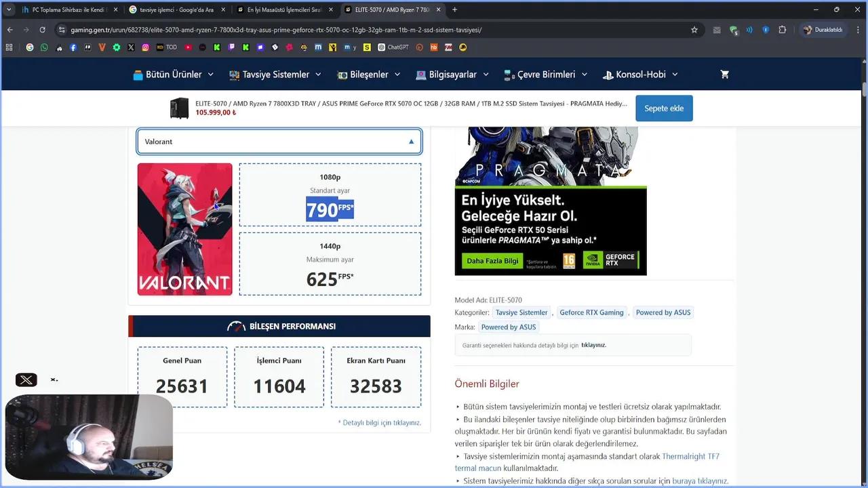Expand the Bilgisayarlar menu
Viewport: 868px width, 488px height.
click(452, 75)
